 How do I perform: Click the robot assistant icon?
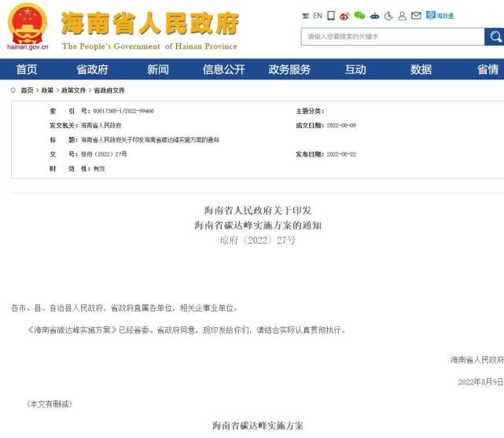tap(374, 16)
